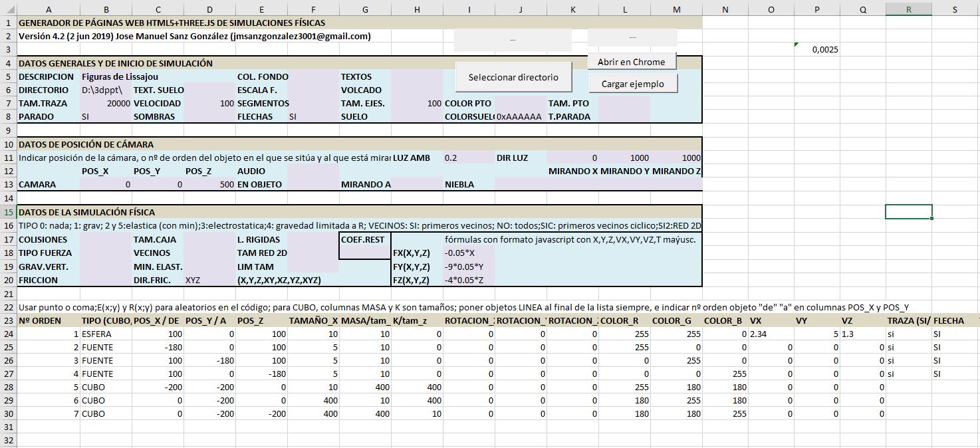Select column A header

(49, 9)
